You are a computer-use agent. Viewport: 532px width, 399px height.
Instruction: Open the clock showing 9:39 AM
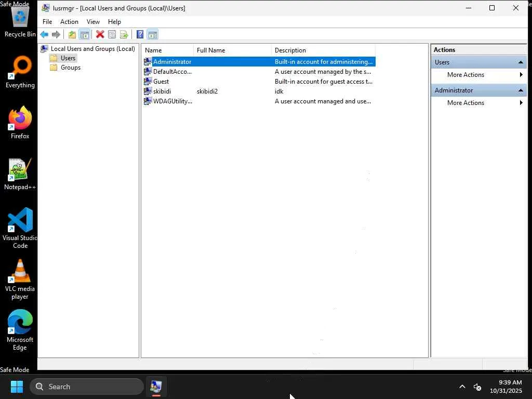506,387
